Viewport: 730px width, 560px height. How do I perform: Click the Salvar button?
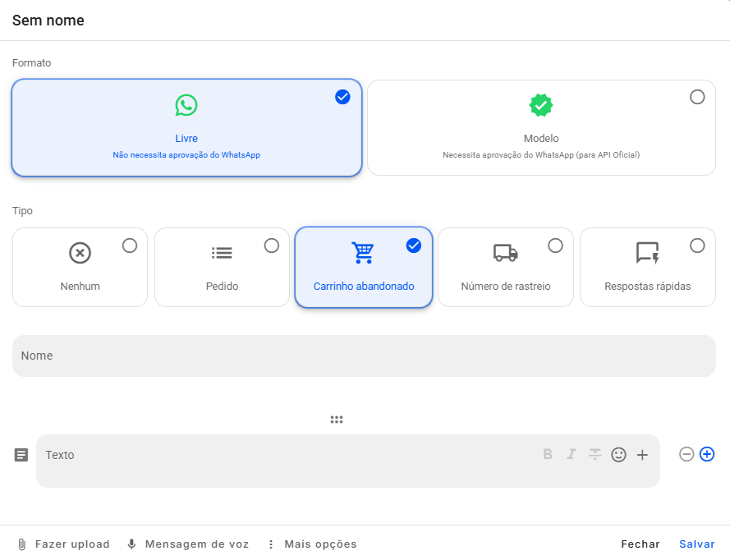click(x=696, y=544)
